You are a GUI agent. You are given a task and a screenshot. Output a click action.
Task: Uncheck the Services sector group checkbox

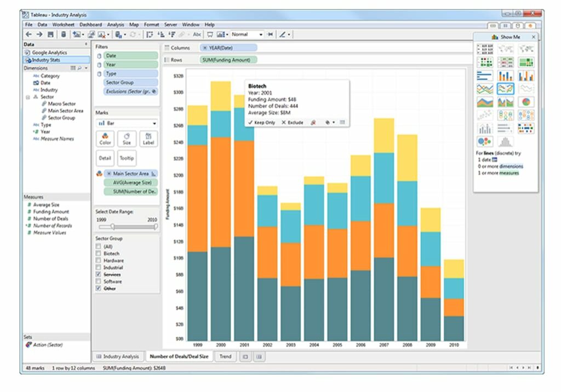pyautogui.click(x=98, y=274)
